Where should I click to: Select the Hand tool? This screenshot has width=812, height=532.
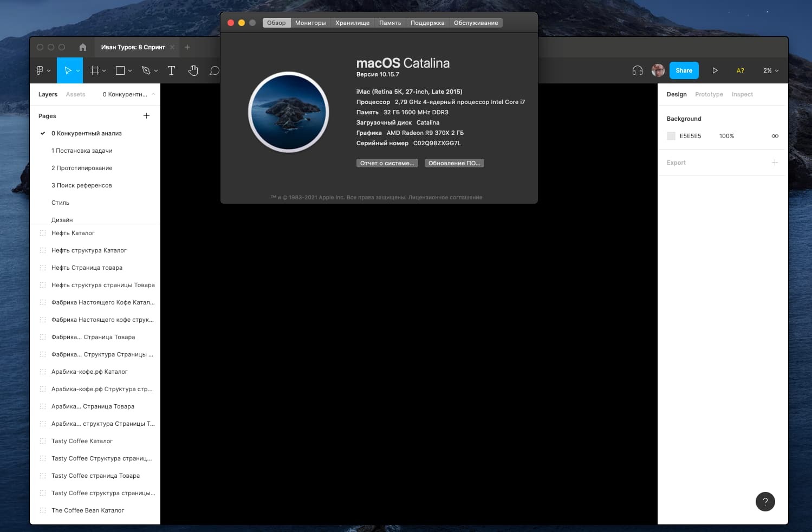click(x=193, y=70)
